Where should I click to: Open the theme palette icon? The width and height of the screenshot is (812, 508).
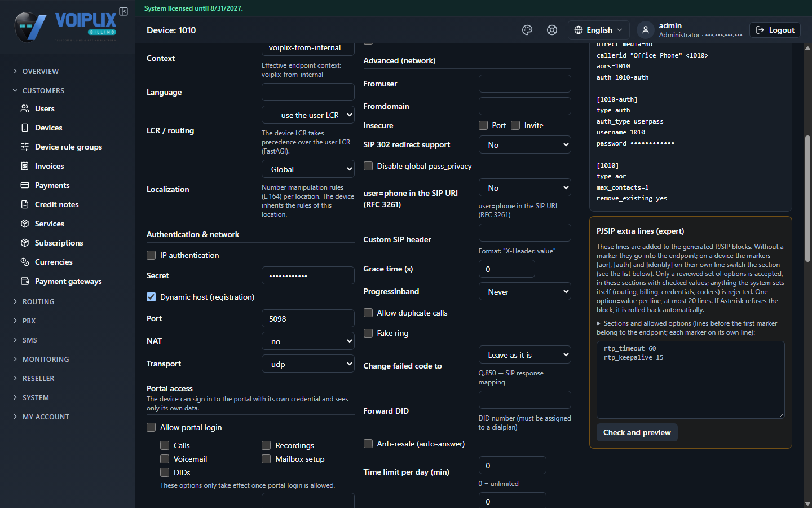527,30
